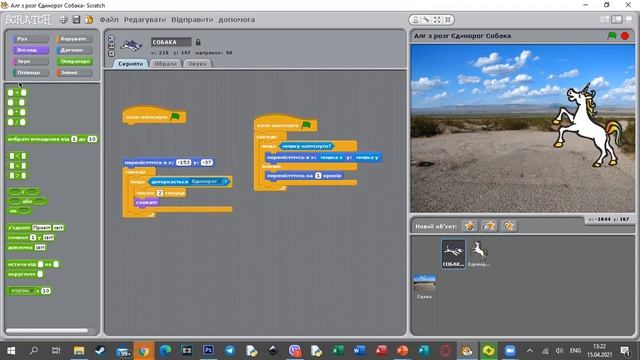Select the Єдиноріг sprite thumbnail
Image resolution: width=640 pixels, height=360 pixels.
(479, 254)
